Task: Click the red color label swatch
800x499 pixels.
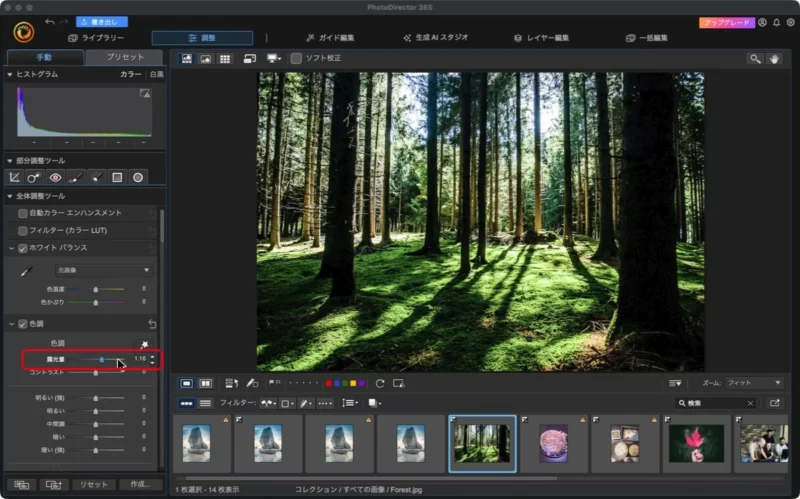Action: (329, 383)
